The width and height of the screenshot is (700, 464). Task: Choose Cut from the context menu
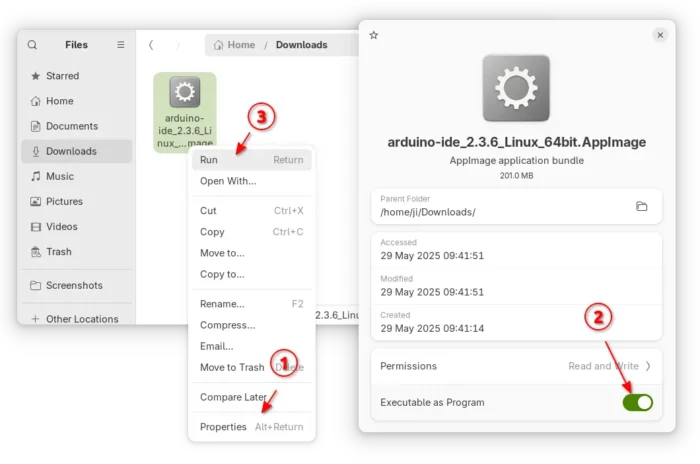(x=252, y=210)
